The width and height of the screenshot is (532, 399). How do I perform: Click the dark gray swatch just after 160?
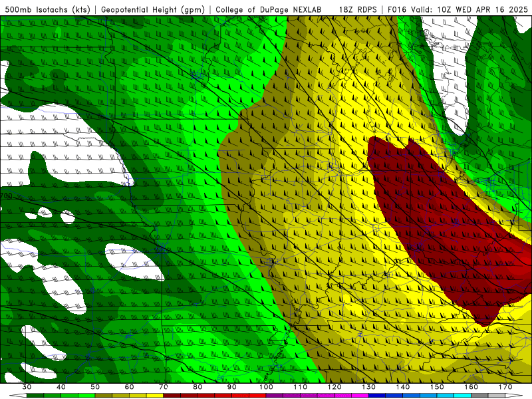pyautogui.click(x=479, y=395)
